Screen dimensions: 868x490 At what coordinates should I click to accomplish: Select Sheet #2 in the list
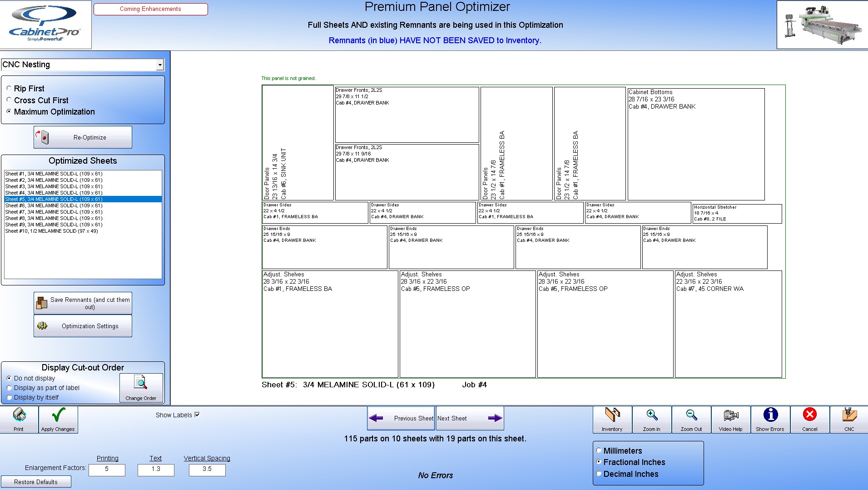(x=83, y=180)
